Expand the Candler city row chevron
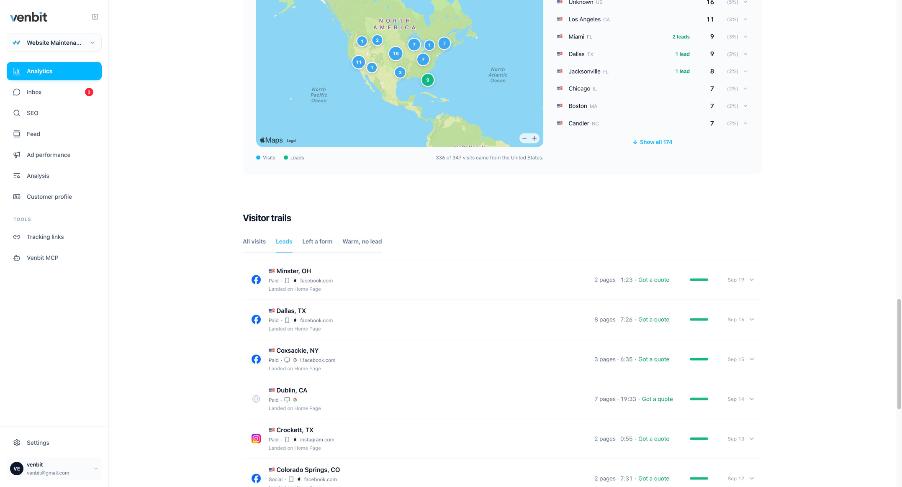 point(746,124)
